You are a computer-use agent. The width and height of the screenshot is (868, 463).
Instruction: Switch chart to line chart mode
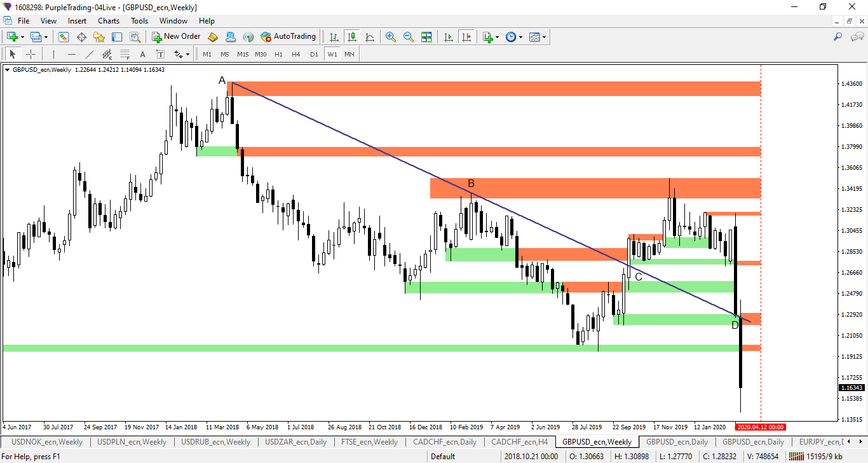[x=369, y=37]
